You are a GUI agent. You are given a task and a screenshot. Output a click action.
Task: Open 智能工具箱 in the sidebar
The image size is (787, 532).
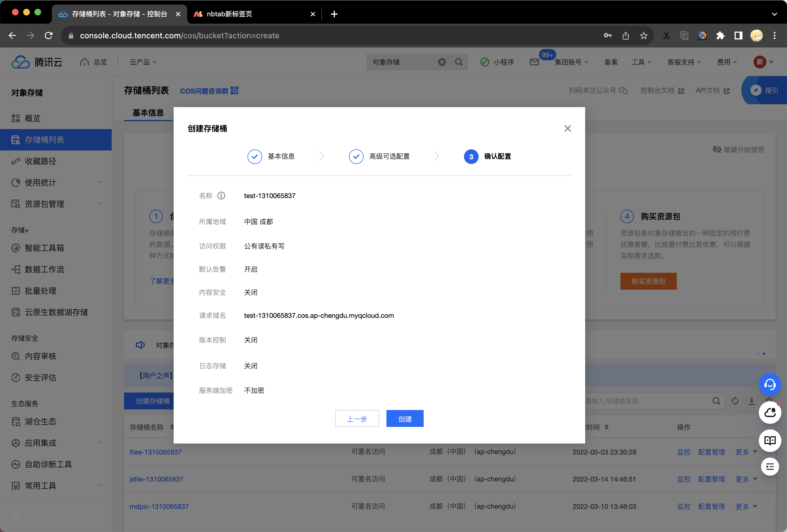(x=56, y=248)
